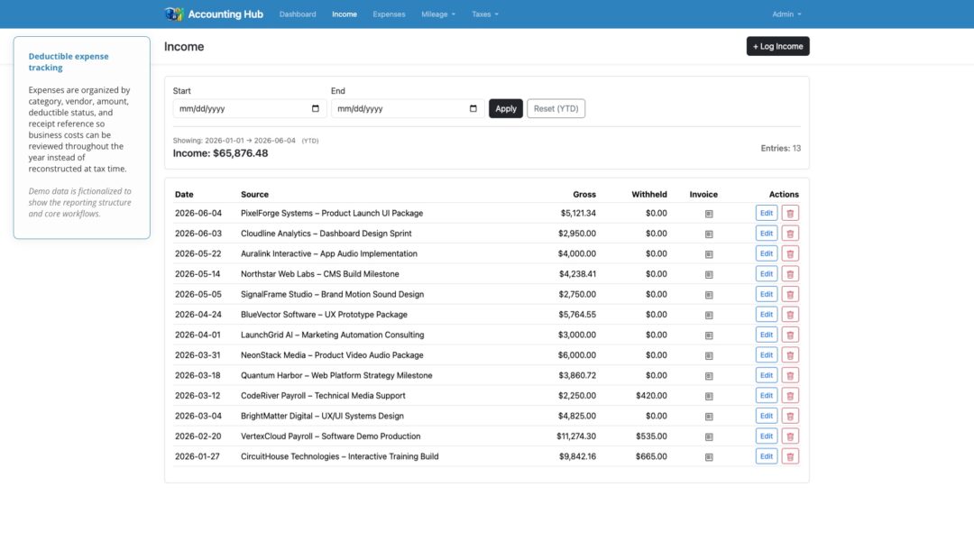Delete the CircuitHouse Technologies income entry
Image resolution: width=974 pixels, height=560 pixels.
click(x=790, y=456)
